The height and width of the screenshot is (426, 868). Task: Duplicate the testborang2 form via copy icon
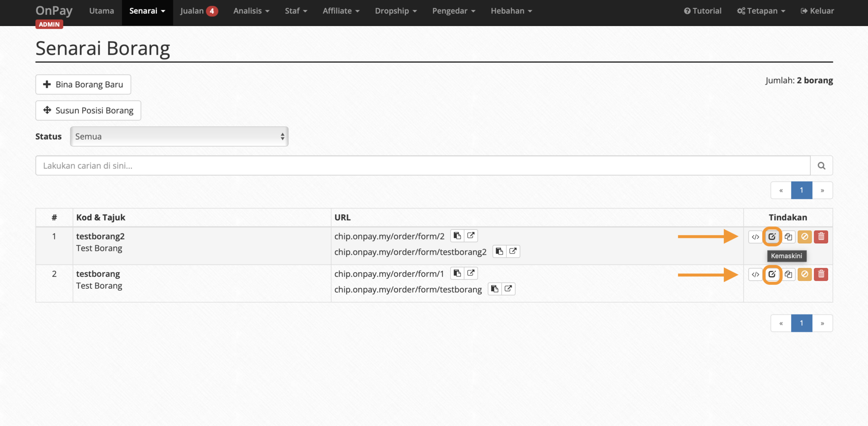tap(788, 237)
